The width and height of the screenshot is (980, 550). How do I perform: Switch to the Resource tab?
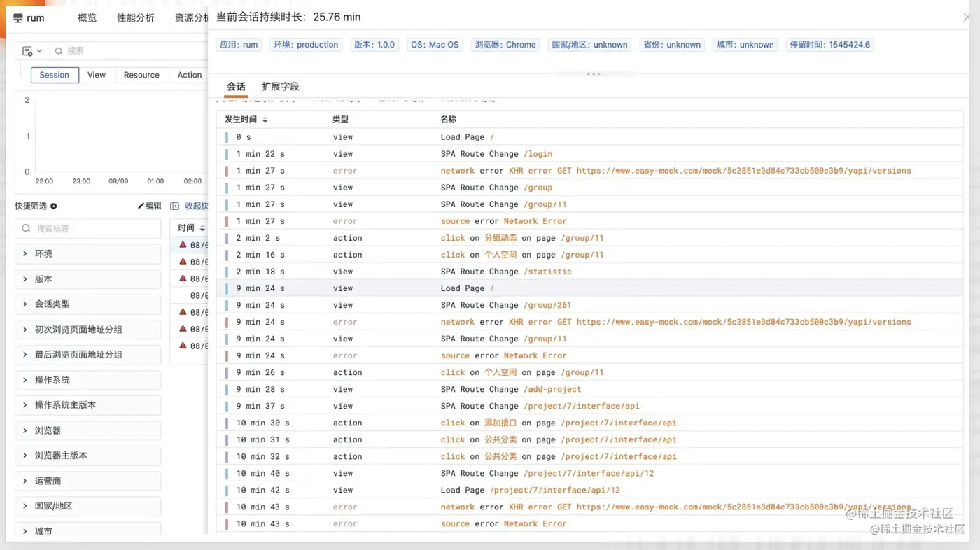click(141, 75)
